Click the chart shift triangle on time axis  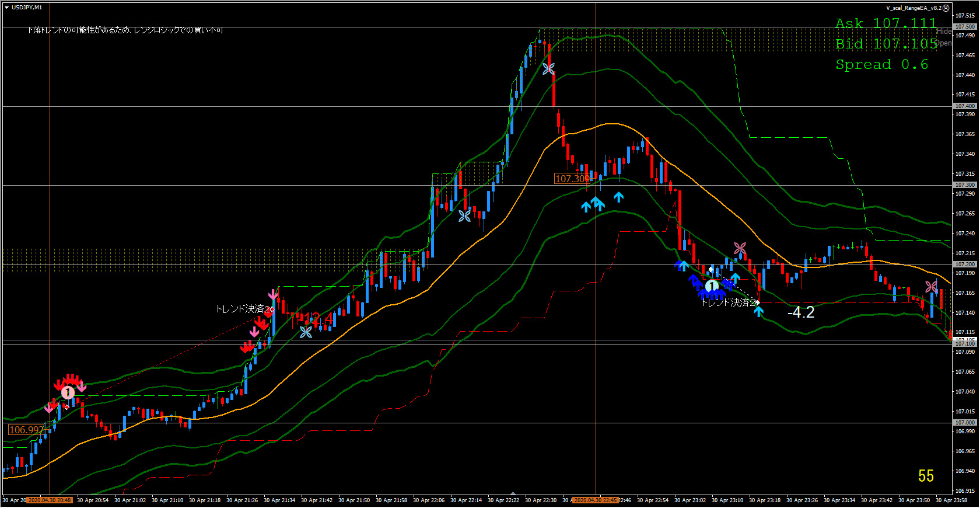pos(513,493)
